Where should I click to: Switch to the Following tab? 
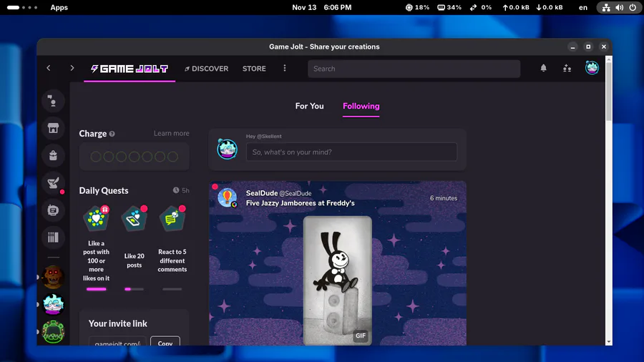(361, 107)
